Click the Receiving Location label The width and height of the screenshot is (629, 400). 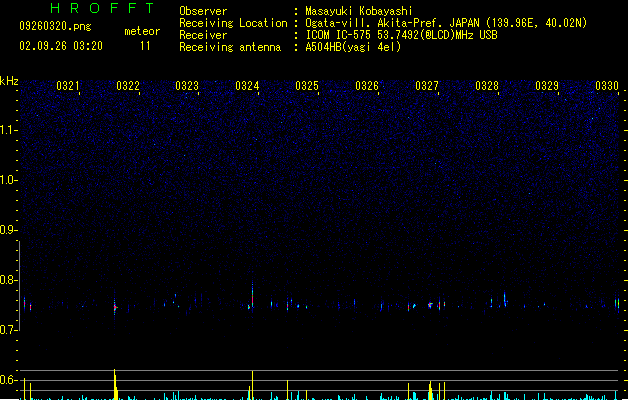(x=233, y=23)
